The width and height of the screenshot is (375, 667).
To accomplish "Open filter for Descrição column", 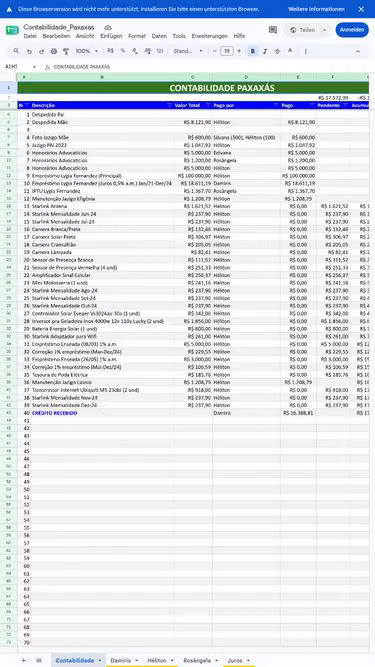I will (170, 105).
